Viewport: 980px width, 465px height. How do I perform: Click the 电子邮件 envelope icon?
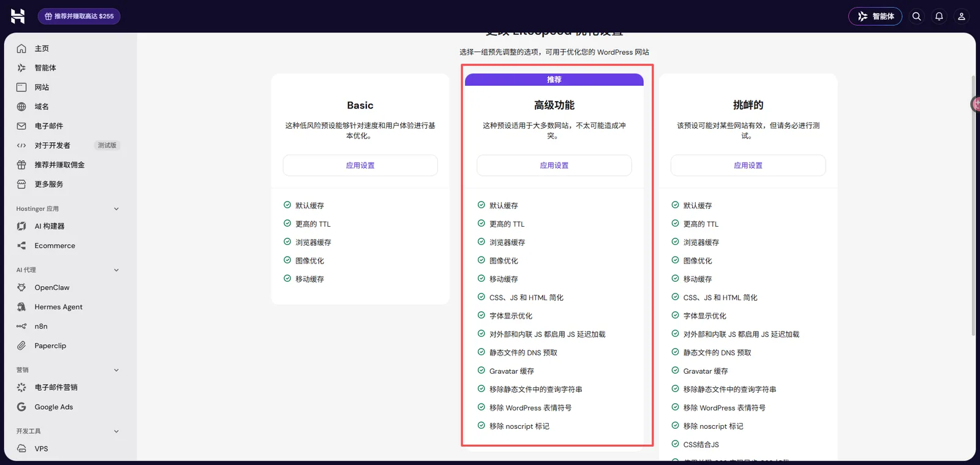[21, 126]
